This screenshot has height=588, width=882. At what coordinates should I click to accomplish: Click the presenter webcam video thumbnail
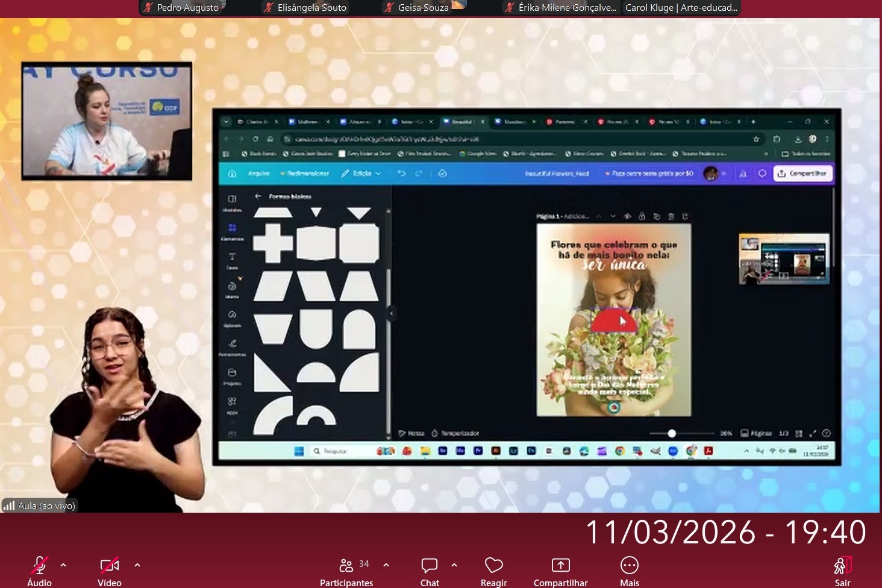[107, 121]
